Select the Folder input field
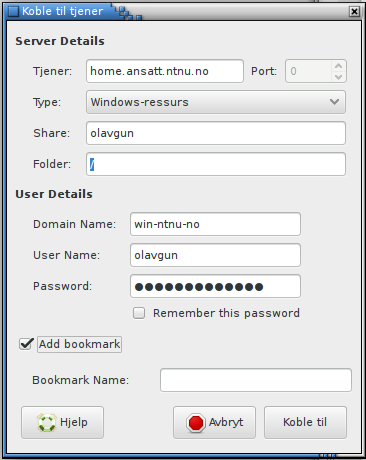The width and height of the screenshot is (366, 460). tap(216, 164)
